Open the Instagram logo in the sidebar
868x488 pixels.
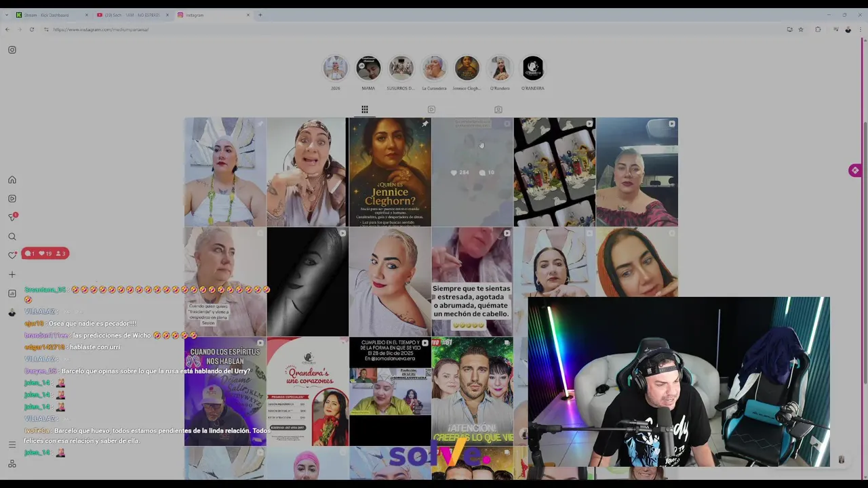point(12,49)
